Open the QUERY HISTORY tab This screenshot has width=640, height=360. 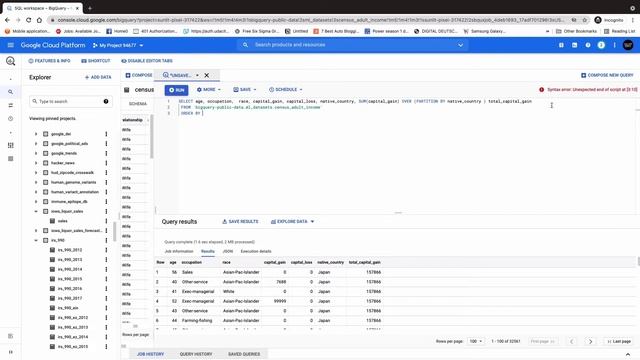(196, 354)
